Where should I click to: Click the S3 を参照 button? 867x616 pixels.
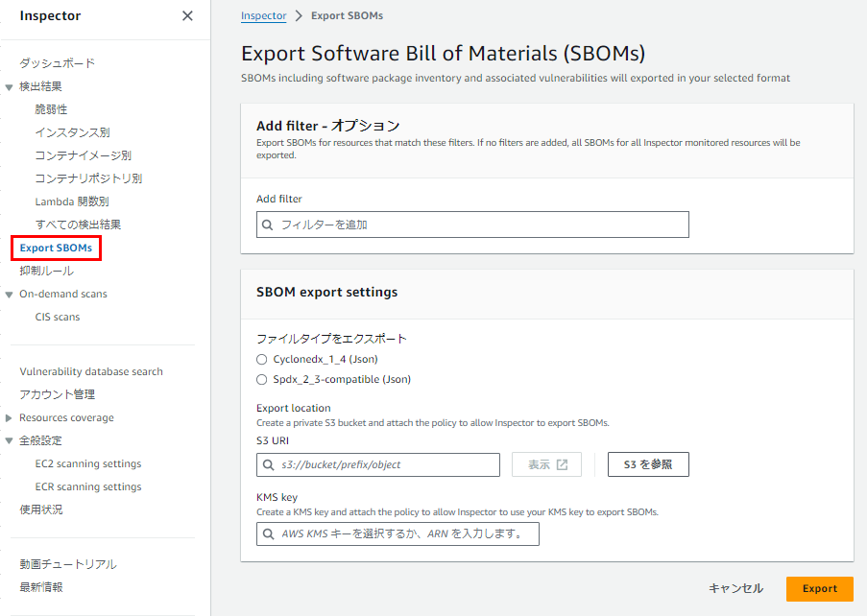click(x=648, y=464)
